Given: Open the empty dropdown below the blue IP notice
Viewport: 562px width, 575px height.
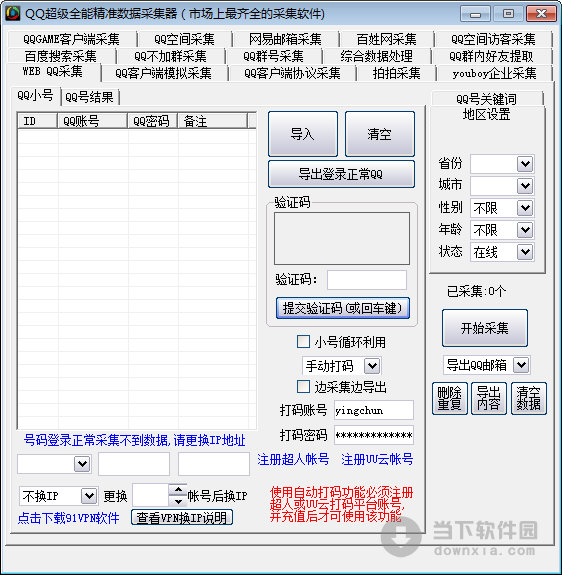Looking at the screenshot, I should point(82,464).
